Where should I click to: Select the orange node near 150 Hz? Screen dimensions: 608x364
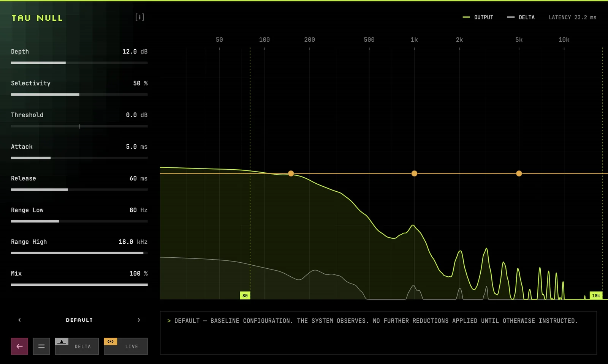coord(291,173)
